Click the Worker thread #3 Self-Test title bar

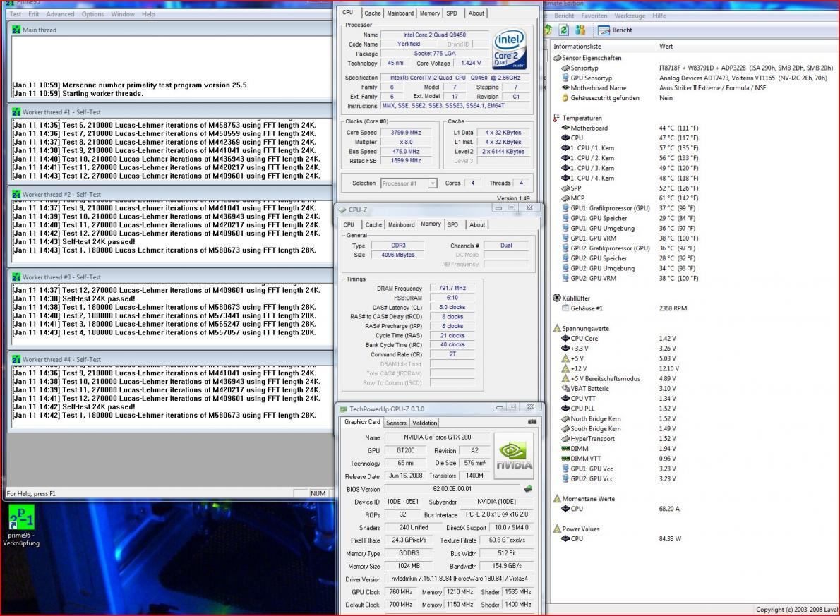point(170,277)
